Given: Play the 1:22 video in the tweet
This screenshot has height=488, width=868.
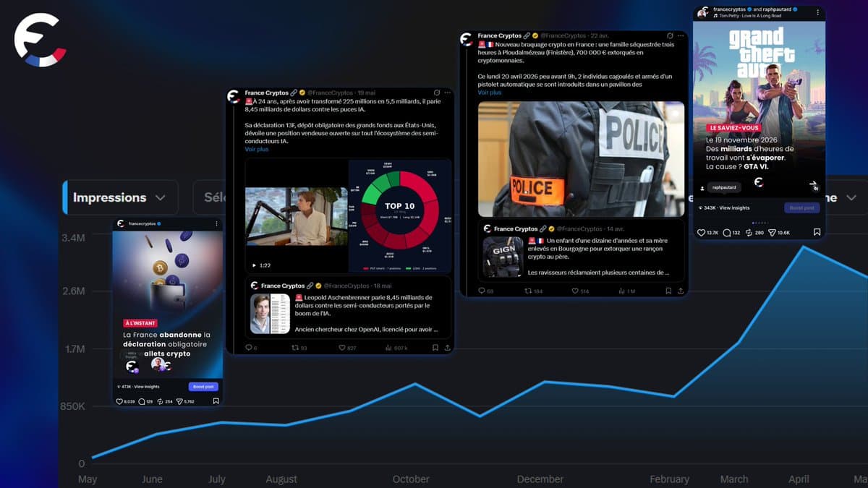Looking at the screenshot, I should click(254, 265).
